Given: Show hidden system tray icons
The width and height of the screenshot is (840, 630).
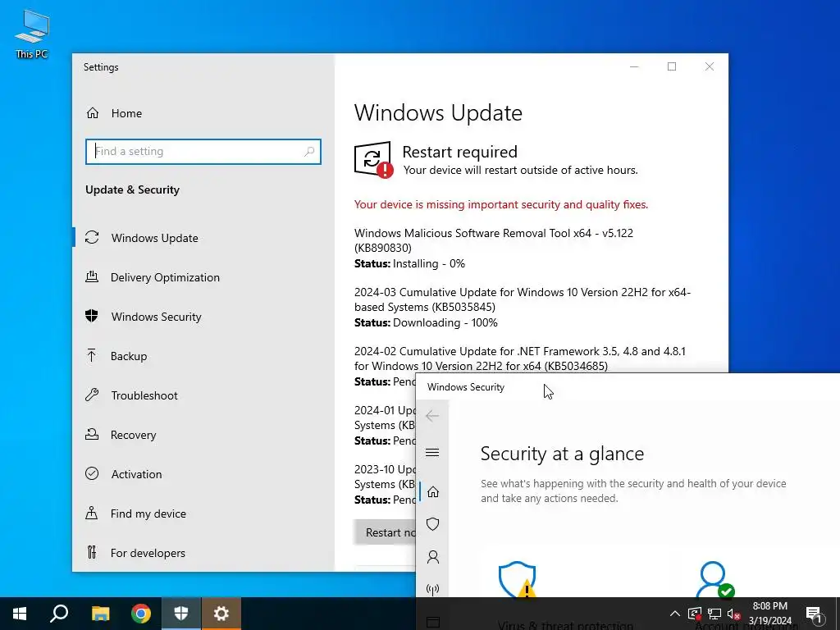Looking at the screenshot, I should [x=675, y=614].
